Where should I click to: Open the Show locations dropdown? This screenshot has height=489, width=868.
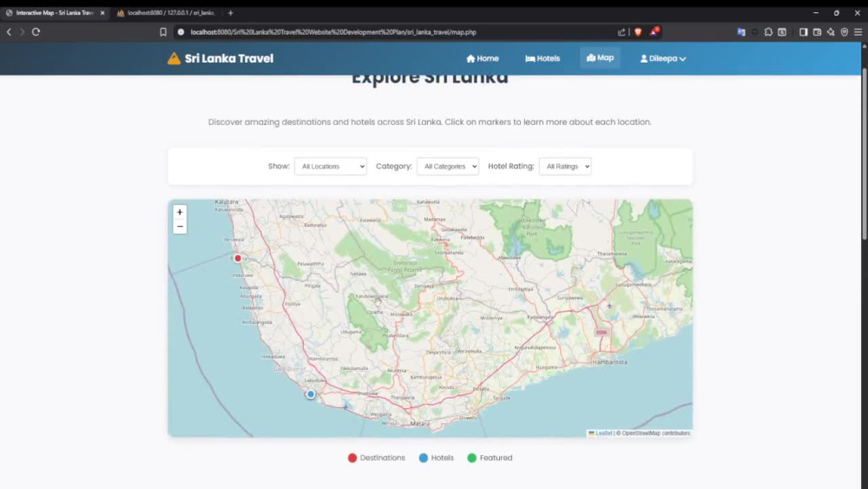click(331, 166)
